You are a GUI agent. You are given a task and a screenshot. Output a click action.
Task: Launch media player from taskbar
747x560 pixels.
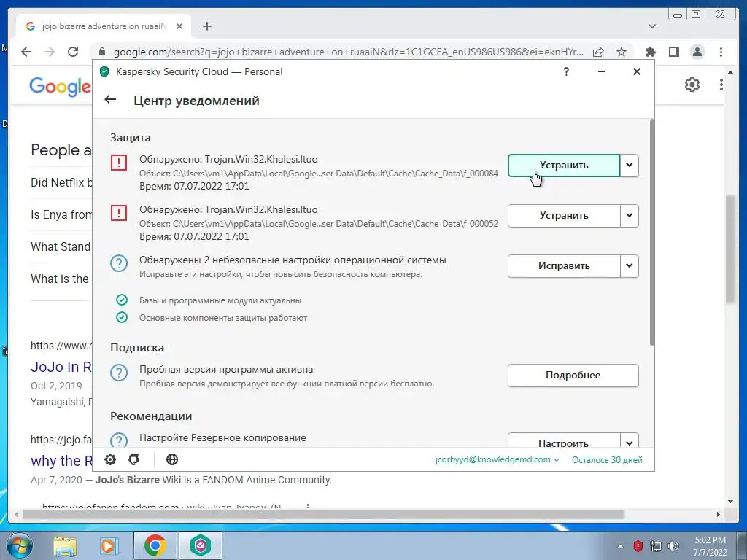[109, 545]
